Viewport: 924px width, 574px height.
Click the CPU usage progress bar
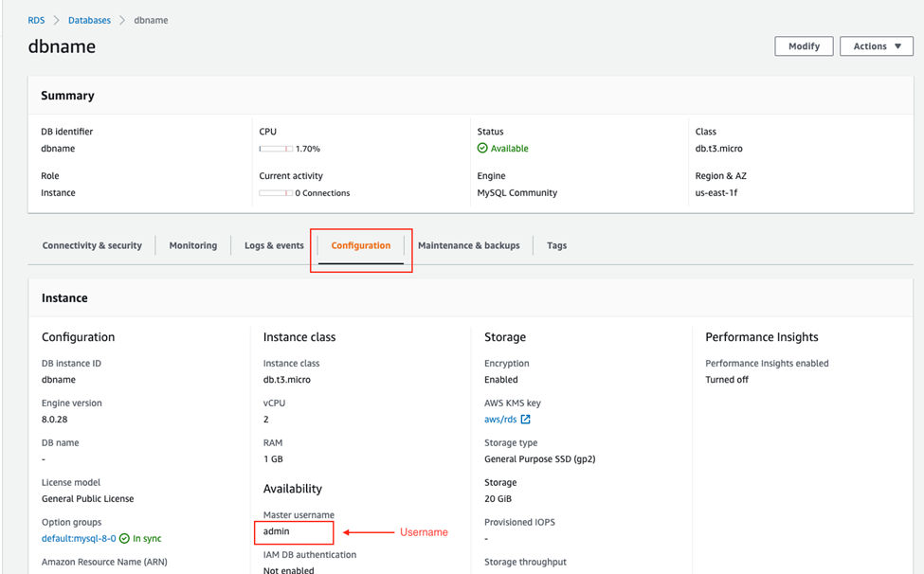click(276, 149)
